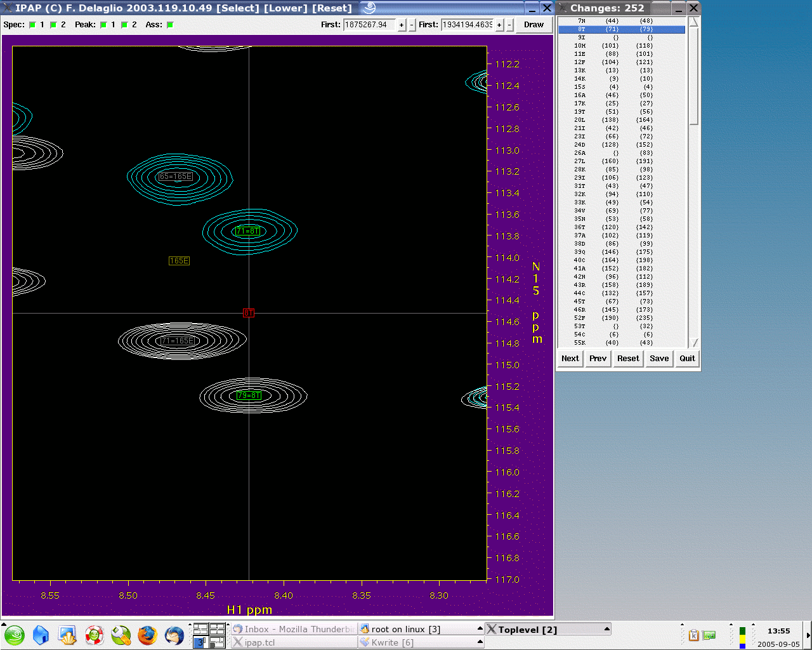Click Reset in Changes window
The image size is (812, 650).
coord(628,358)
